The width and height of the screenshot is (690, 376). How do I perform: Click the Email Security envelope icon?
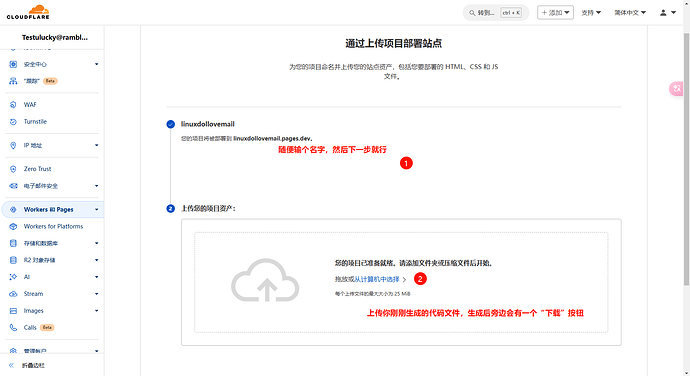coord(13,186)
